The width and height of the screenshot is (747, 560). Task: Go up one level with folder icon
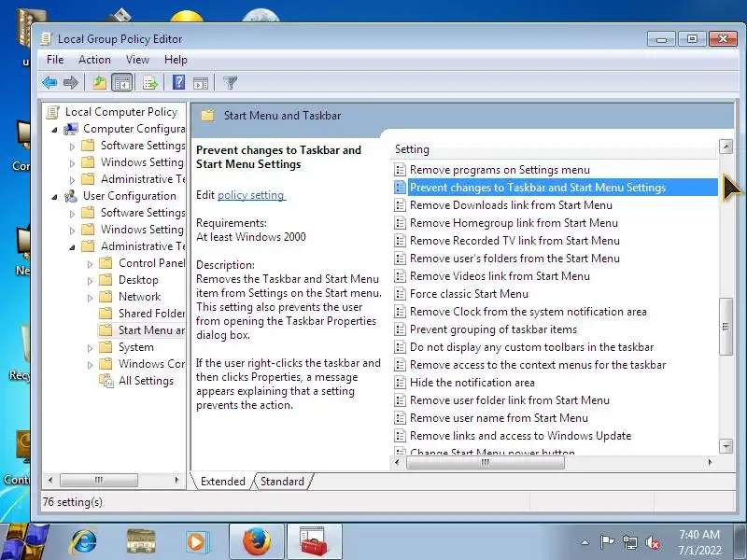[x=100, y=83]
